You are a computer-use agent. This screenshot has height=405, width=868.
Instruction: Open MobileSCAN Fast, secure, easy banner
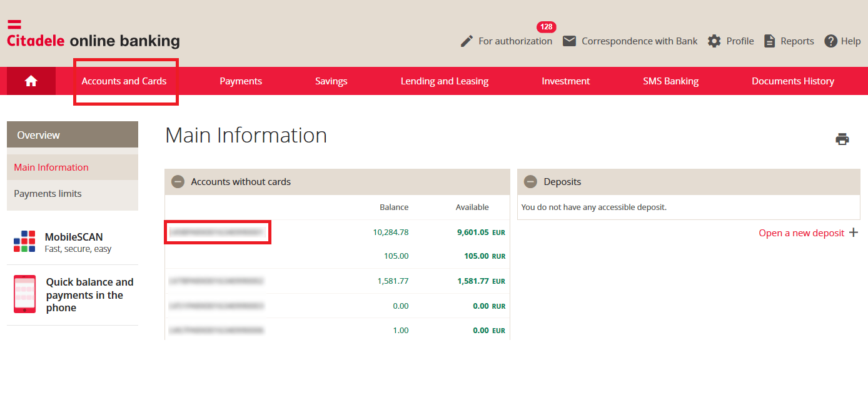pyautogui.click(x=73, y=242)
